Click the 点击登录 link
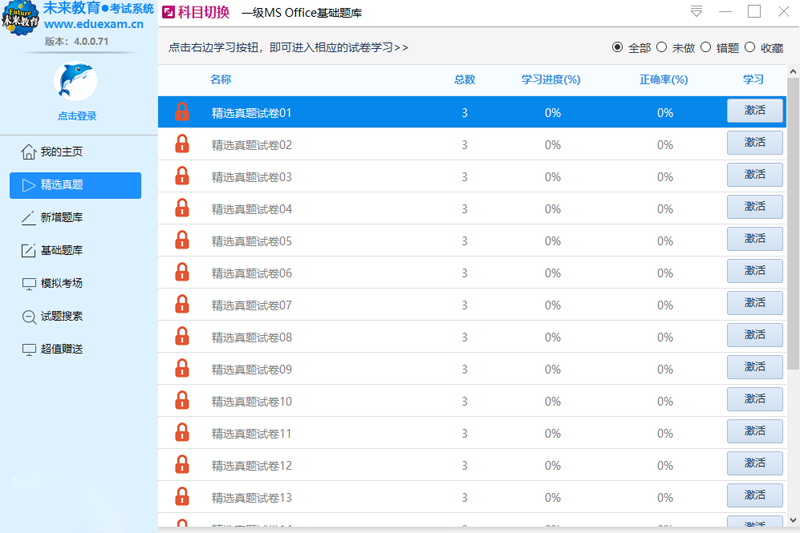The height and width of the screenshot is (533, 800). point(77,116)
